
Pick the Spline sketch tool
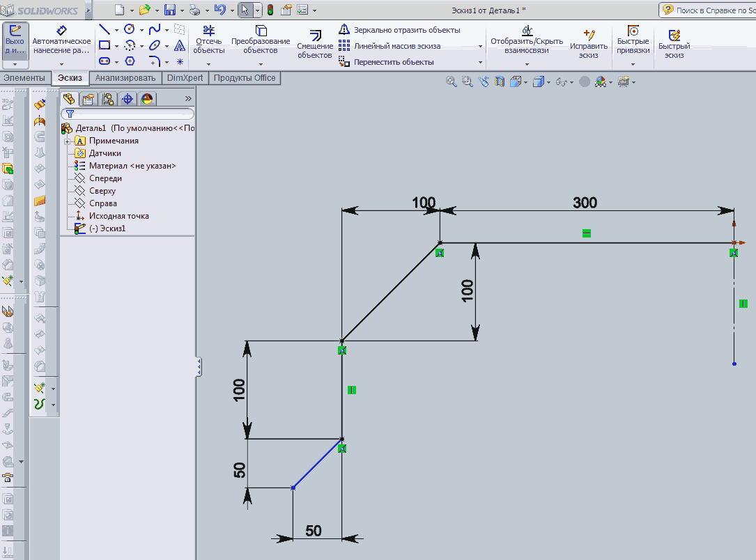[155, 29]
